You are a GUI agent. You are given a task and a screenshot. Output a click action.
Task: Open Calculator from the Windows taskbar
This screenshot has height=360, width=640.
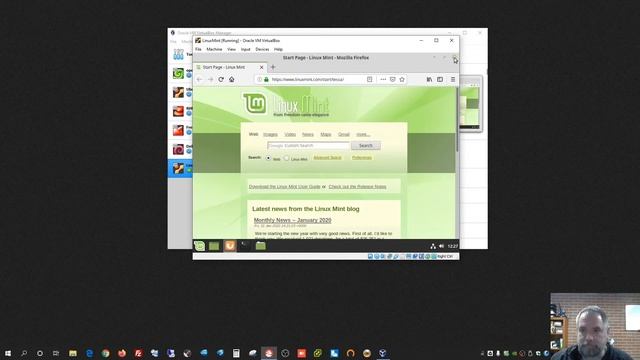click(236, 353)
